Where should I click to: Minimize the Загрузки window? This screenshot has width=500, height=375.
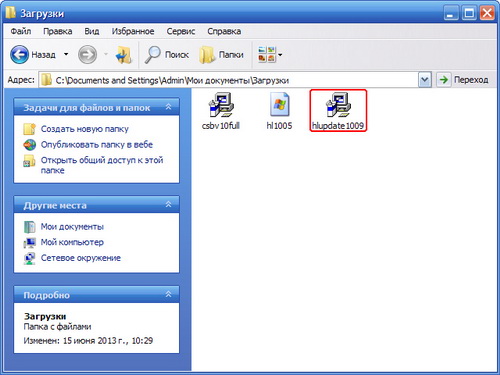[451, 14]
